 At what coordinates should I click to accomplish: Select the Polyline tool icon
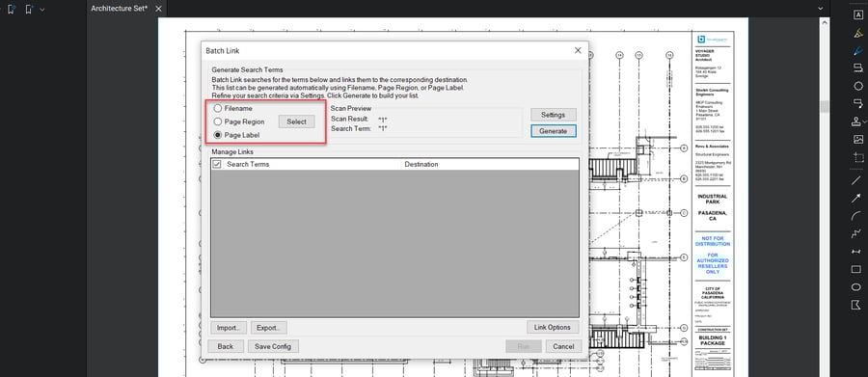[x=856, y=233]
